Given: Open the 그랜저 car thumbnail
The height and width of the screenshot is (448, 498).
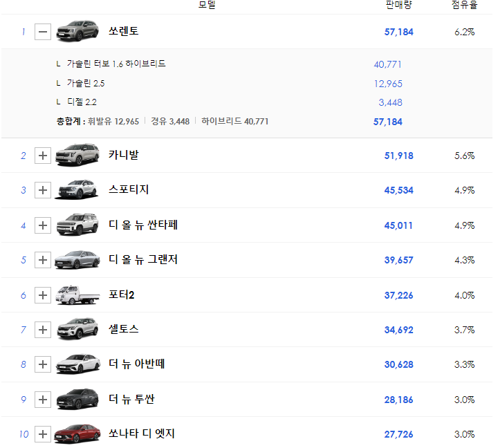Looking at the screenshot, I should tap(77, 260).
